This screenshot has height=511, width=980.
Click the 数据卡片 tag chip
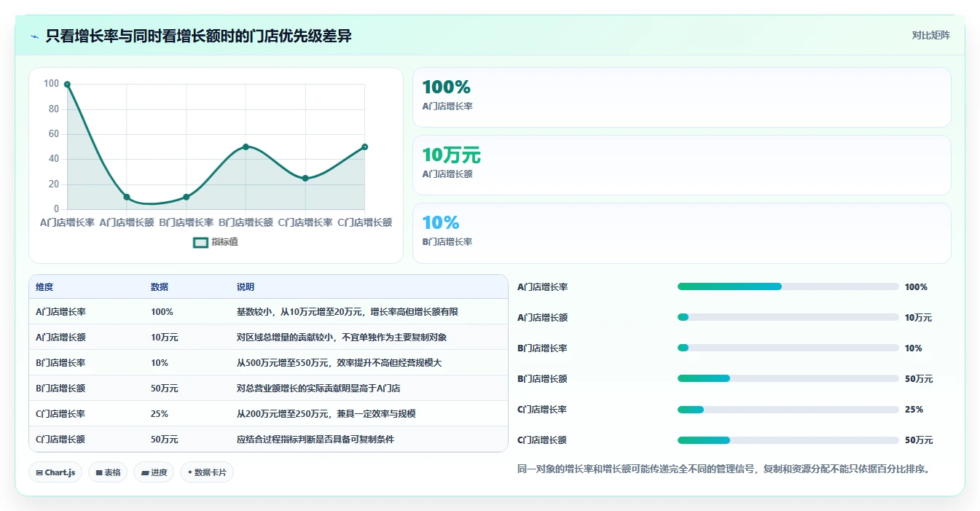(x=207, y=472)
